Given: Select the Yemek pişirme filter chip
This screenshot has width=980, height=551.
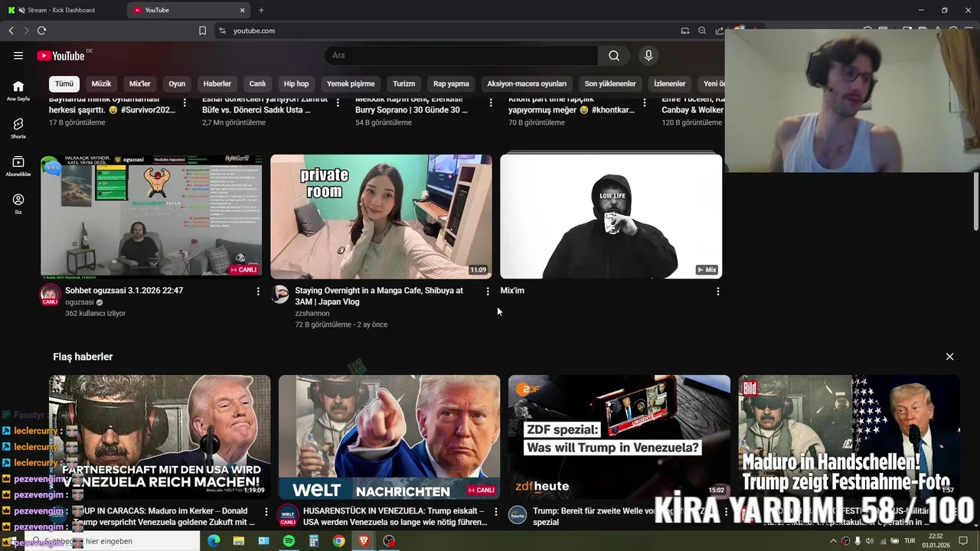Looking at the screenshot, I should point(351,84).
